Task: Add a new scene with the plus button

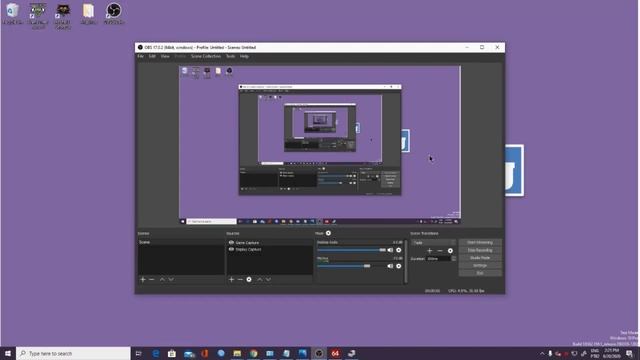Action: click(143, 280)
